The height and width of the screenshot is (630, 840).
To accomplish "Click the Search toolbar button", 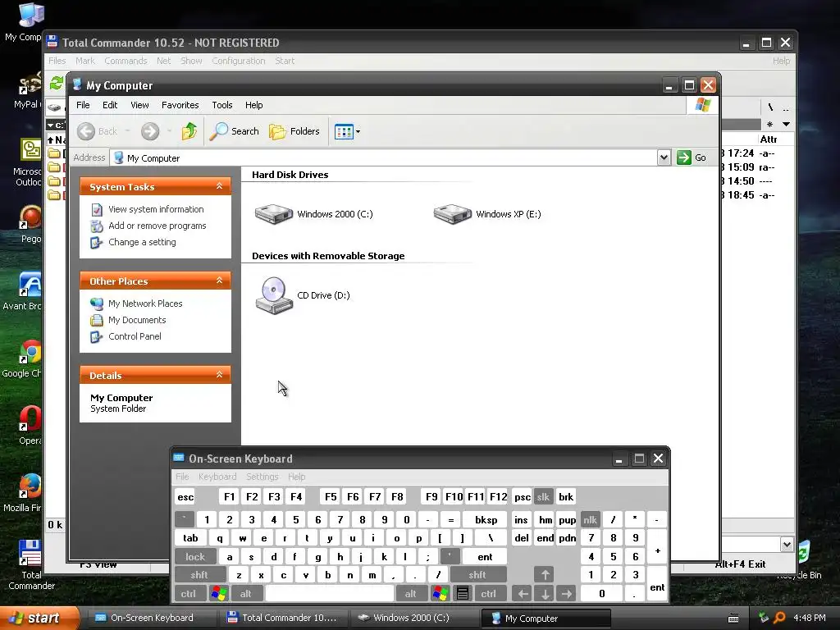I will (234, 131).
